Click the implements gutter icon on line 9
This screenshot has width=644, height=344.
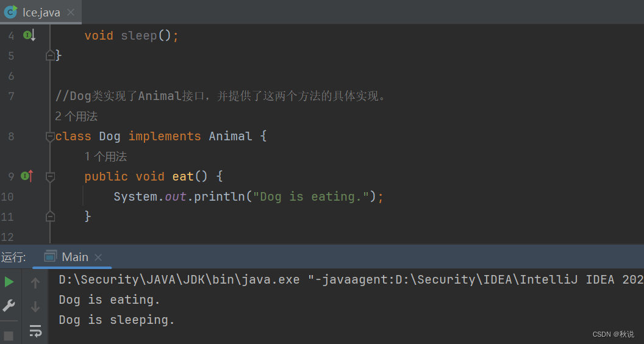coord(27,176)
